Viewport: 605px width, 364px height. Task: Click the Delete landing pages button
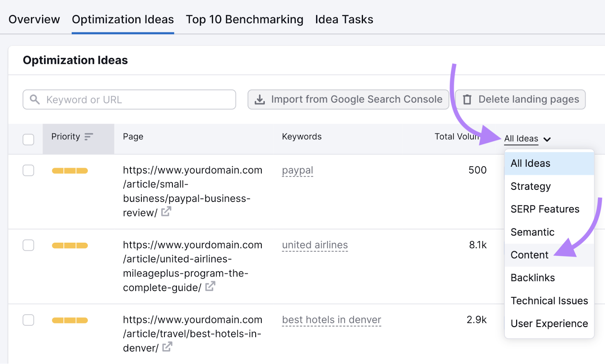coord(520,99)
